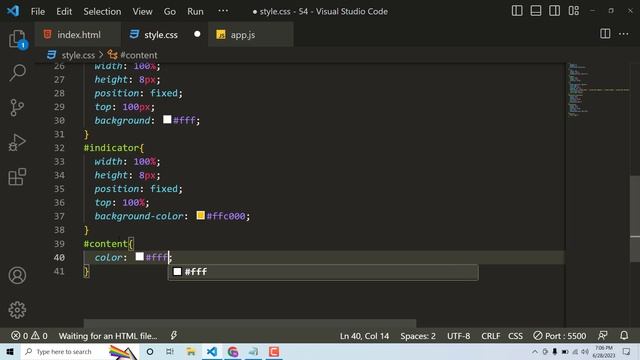Click #content in the breadcrumb

point(138,55)
